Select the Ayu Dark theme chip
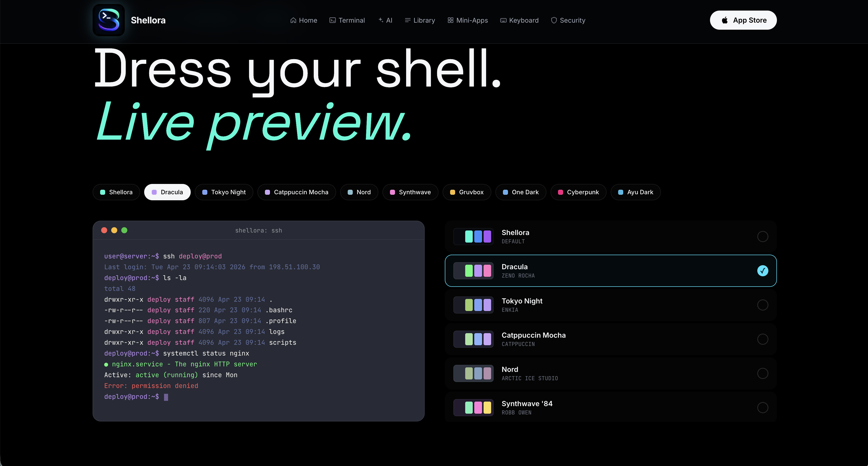 coord(636,192)
